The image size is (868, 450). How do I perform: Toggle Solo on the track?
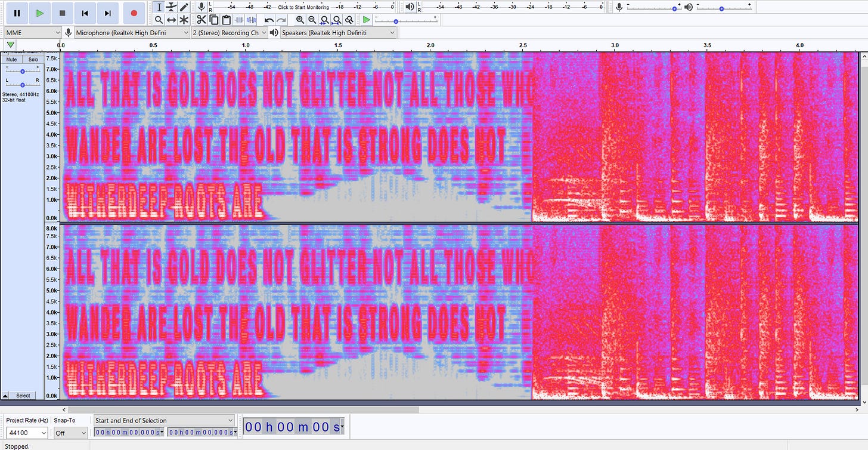tap(33, 60)
